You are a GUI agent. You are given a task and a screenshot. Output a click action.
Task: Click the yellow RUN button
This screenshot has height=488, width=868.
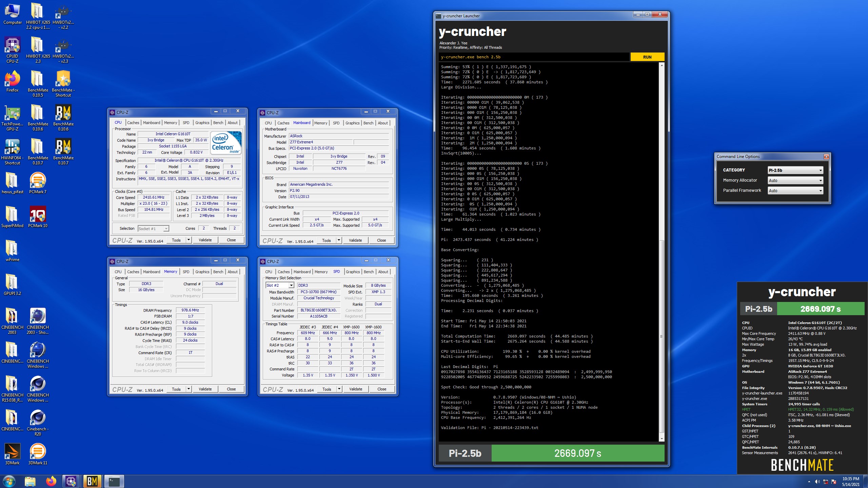(647, 57)
